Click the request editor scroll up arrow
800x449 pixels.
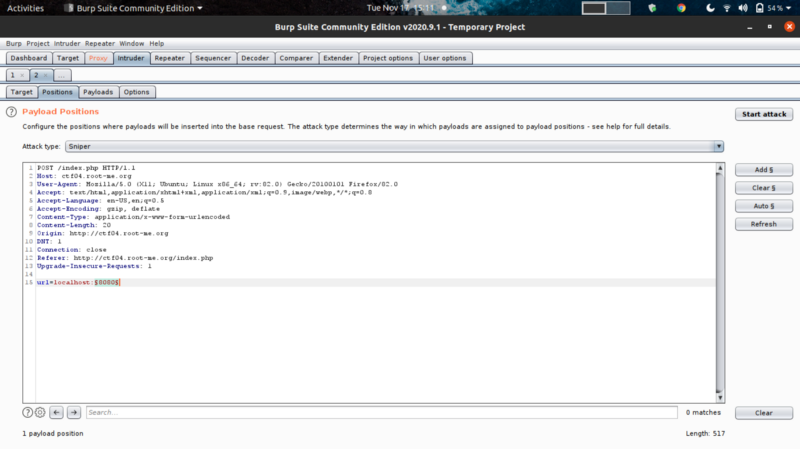[x=720, y=168]
